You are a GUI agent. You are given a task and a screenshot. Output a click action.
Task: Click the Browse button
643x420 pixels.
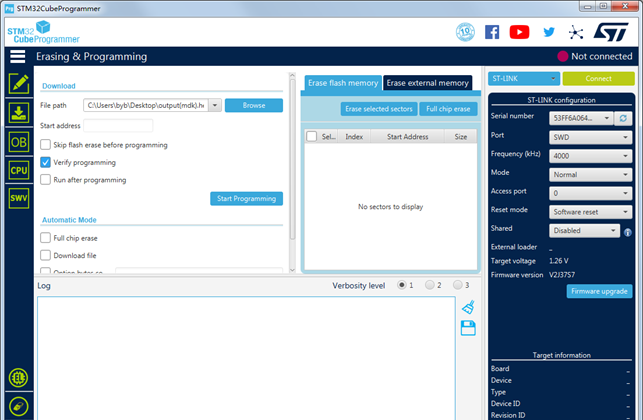[254, 105]
